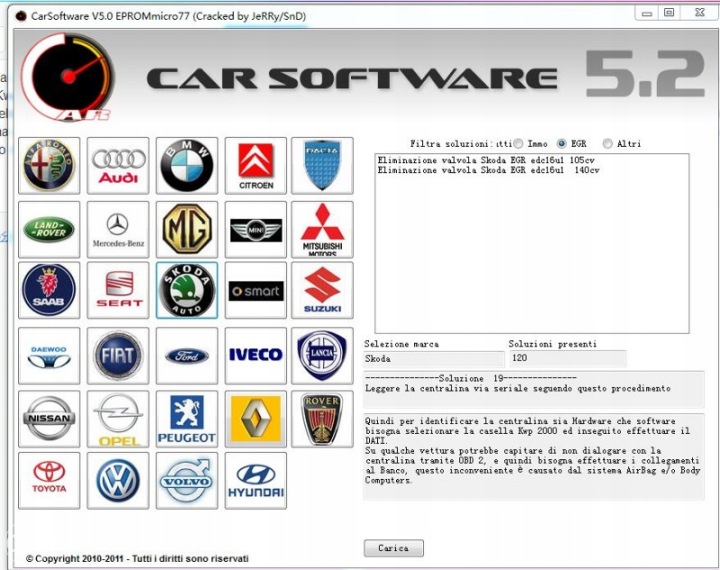
Task: Select the Alfa Romeo brand logo
Action: [x=49, y=166]
